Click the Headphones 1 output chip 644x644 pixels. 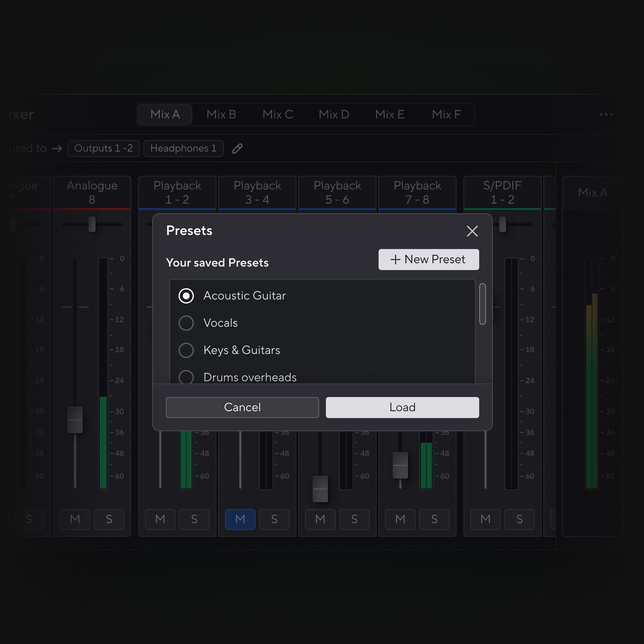click(x=183, y=149)
